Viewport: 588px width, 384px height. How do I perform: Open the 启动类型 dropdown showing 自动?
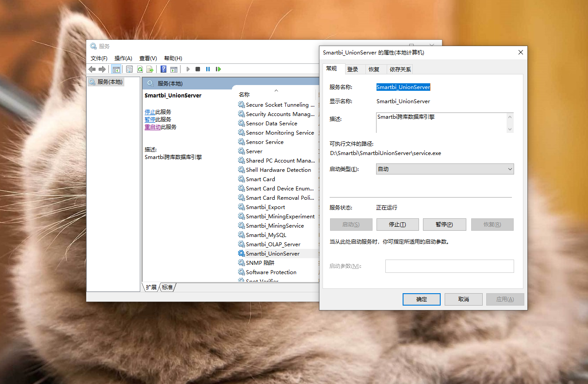pyautogui.click(x=445, y=169)
